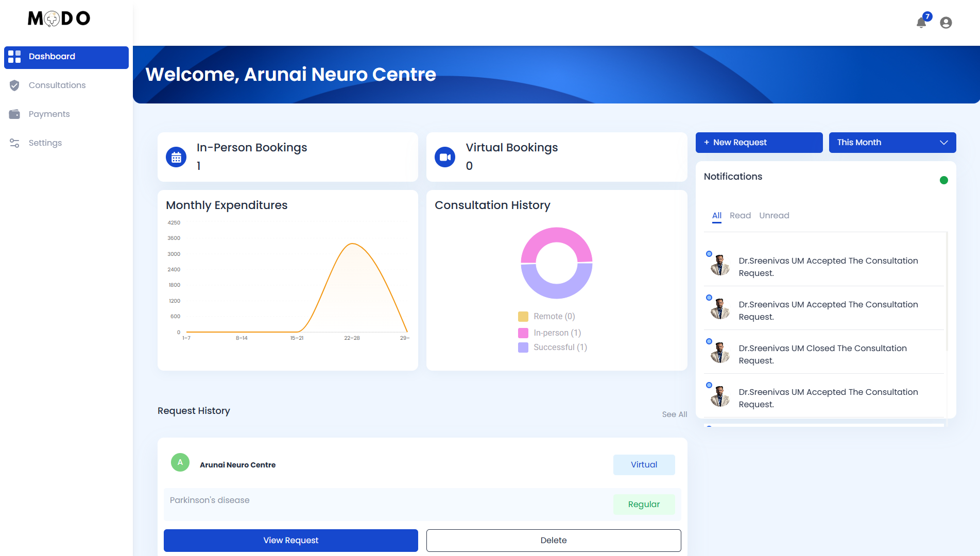Image resolution: width=980 pixels, height=556 pixels.
Task: Toggle In-person legend in Consultation History
Action: (x=550, y=333)
